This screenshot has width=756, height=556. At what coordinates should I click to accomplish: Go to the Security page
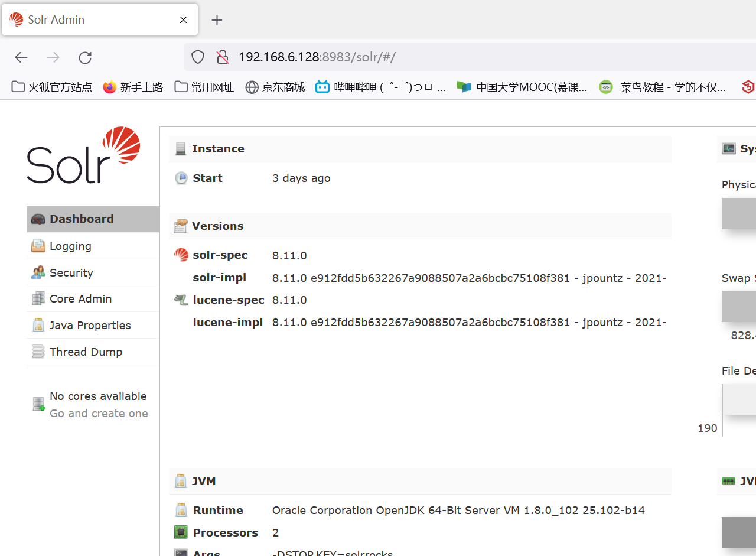(x=93, y=272)
